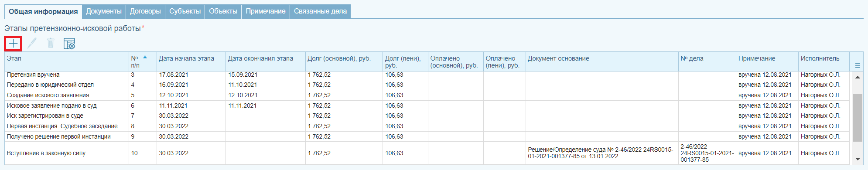Open the Договоры tab
This screenshot has width=868, height=170.
click(x=145, y=11)
